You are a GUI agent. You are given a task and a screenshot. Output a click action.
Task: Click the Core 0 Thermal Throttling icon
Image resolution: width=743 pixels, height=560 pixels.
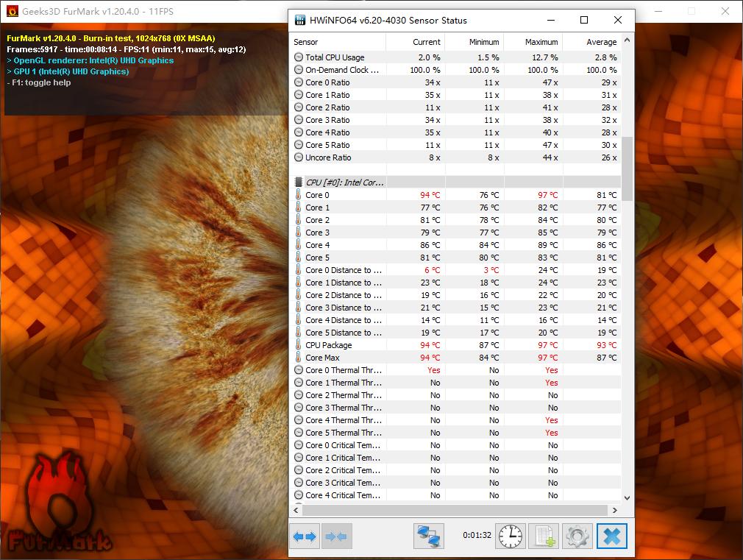[x=299, y=370]
